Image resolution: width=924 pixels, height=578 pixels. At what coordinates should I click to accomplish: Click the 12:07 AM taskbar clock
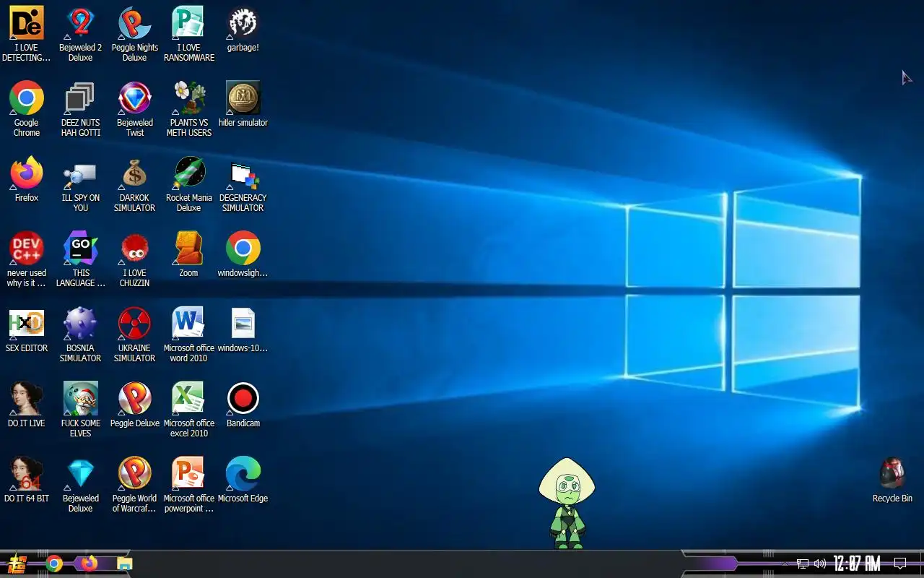click(857, 564)
